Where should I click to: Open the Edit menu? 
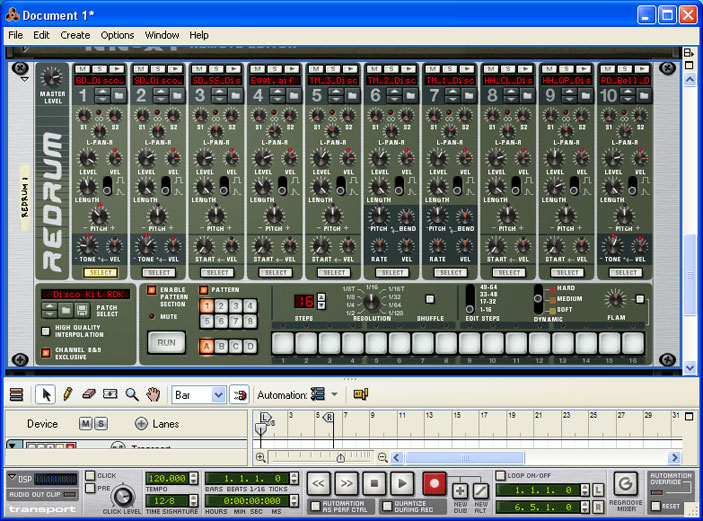coord(41,35)
